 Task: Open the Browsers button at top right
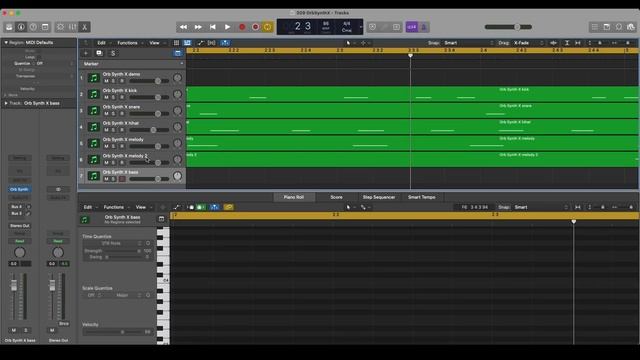tap(631, 27)
